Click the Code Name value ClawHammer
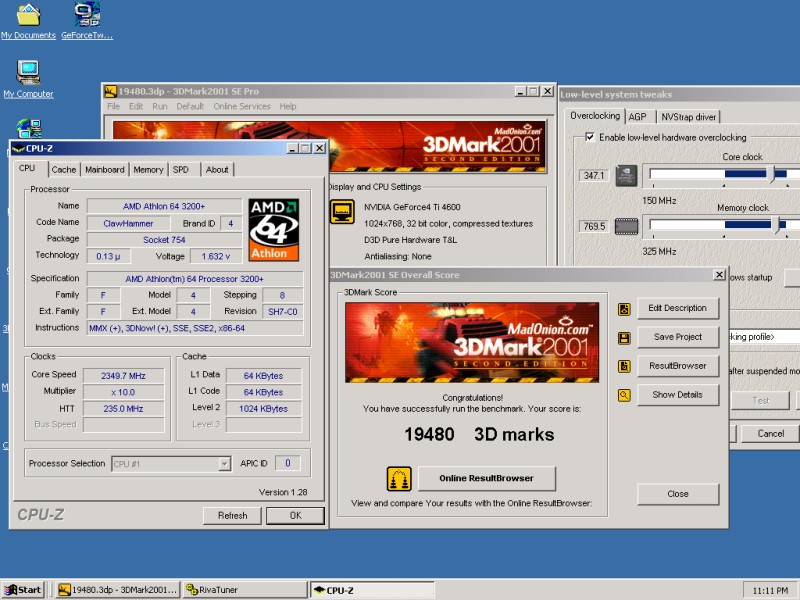 point(128,223)
